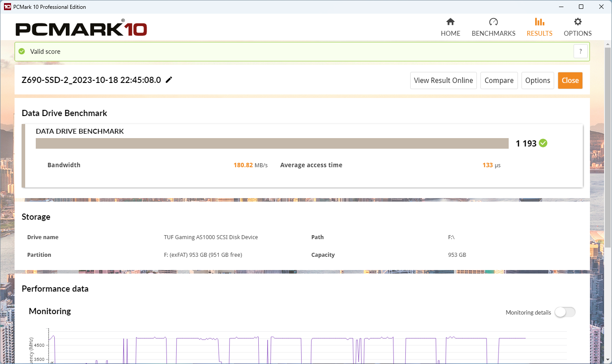Click the path value F:\
The width and height of the screenshot is (612, 364).
(x=451, y=237)
